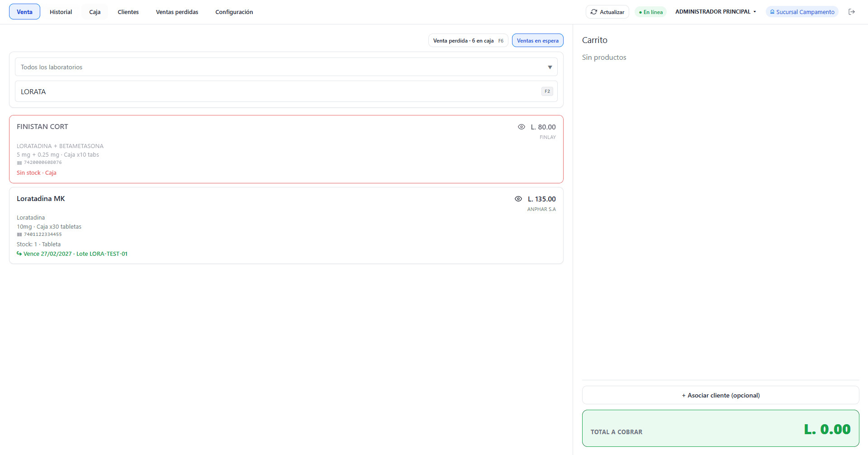Click the logout icon in top bar
Viewport: 868px width, 455px height.
point(852,12)
